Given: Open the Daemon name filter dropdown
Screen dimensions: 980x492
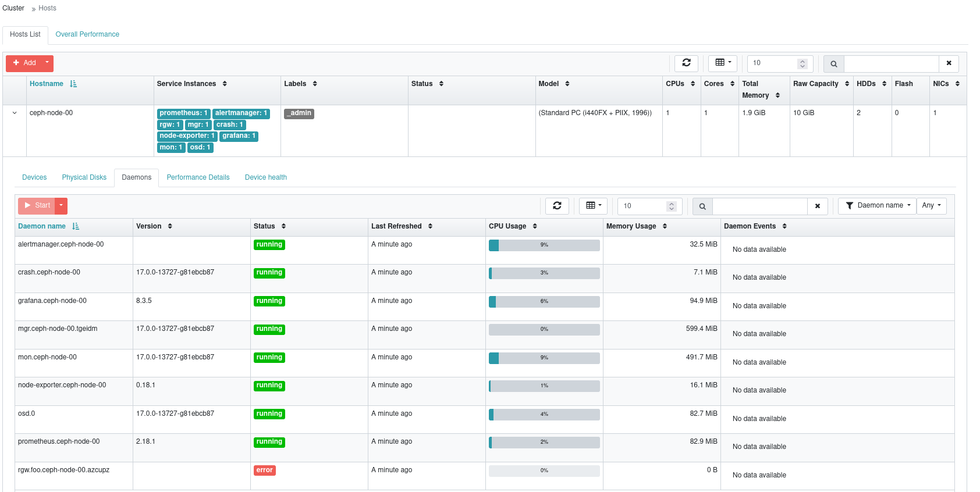Looking at the screenshot, I should pyautogui.click(x=877, y=206).
